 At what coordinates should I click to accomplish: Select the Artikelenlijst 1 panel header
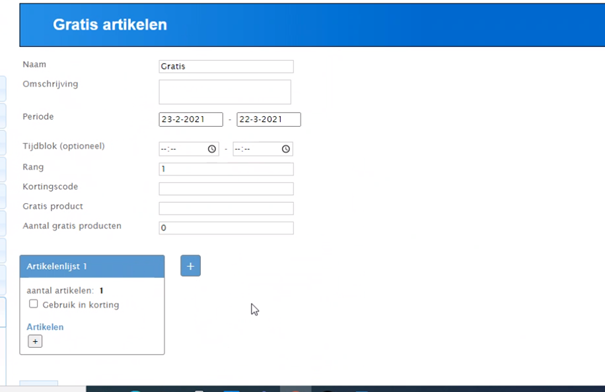pyautogui.click(x=92, y=266)
